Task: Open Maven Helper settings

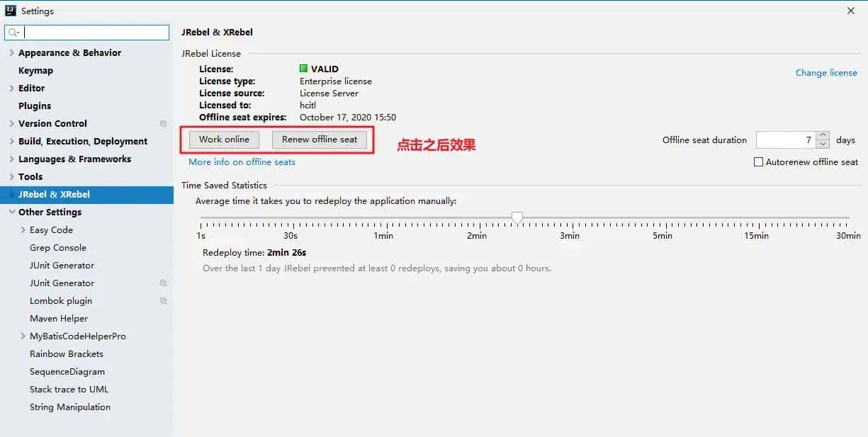Action: tap(59, 319)
